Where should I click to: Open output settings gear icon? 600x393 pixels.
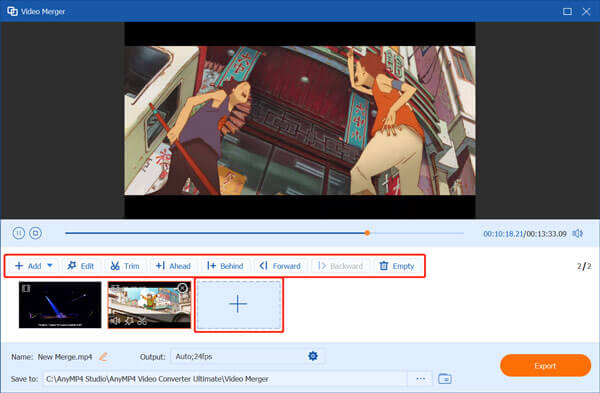(313, 356)
